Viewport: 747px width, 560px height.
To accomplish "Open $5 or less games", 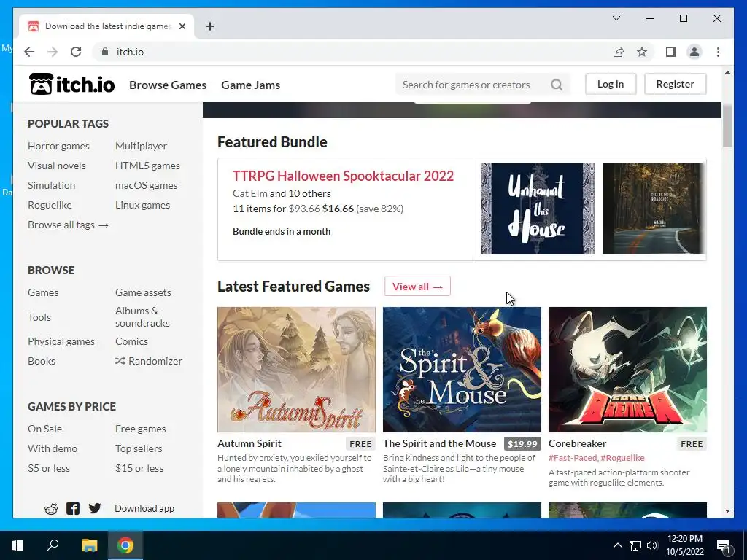I will (x=49, y=468).
